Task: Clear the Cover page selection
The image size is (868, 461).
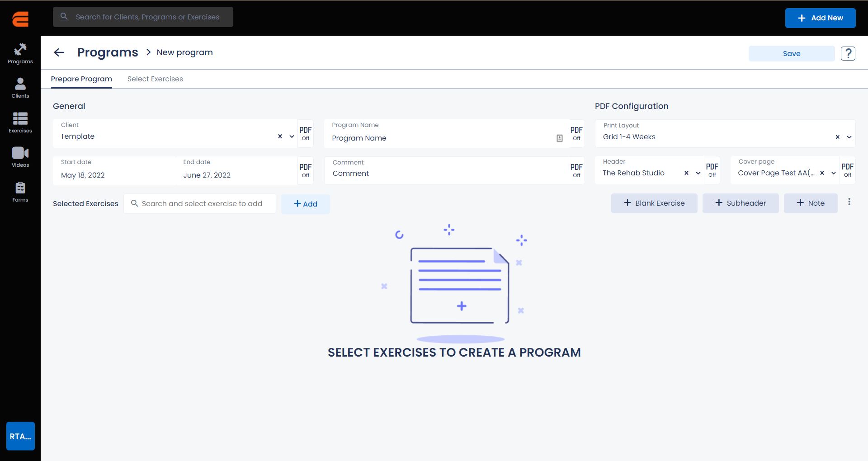Action: coord(822,173)
